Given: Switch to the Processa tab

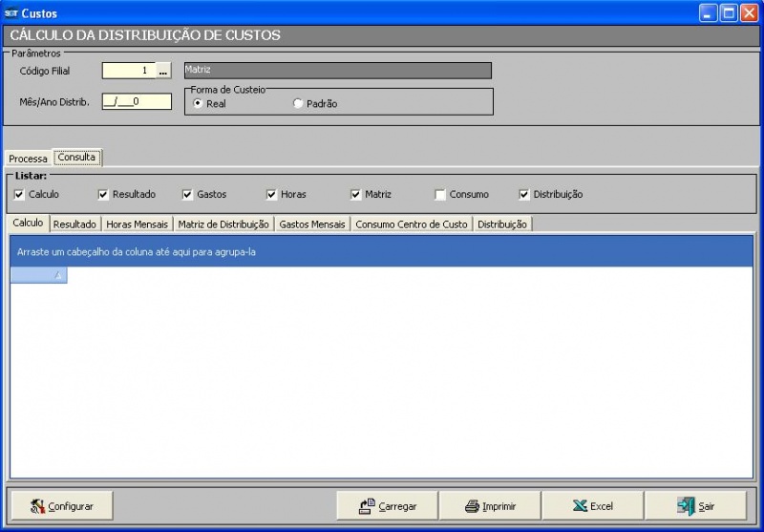Looking at the screenshot, I should tap(28, 159).
